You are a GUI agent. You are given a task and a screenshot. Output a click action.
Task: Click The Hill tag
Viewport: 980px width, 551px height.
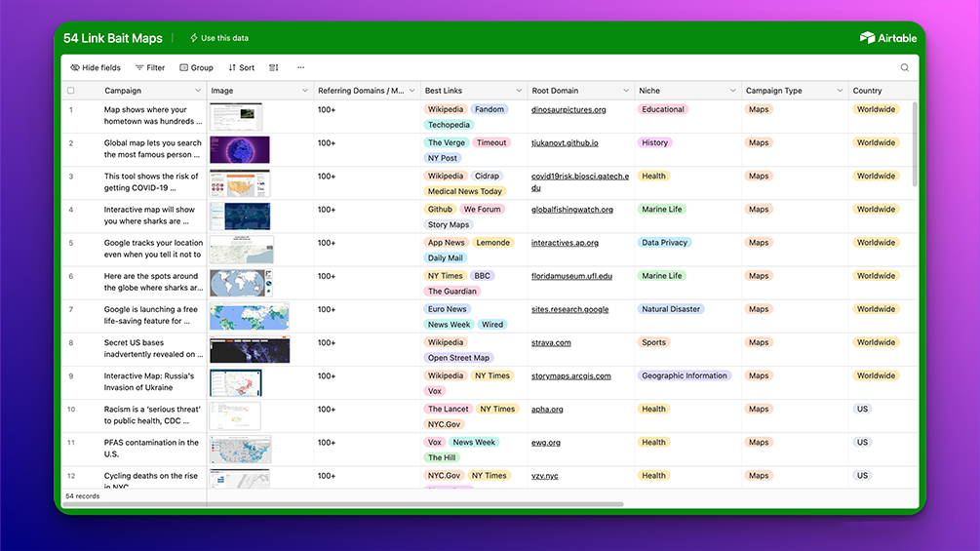pyautogui.click(x=442, y=458)
